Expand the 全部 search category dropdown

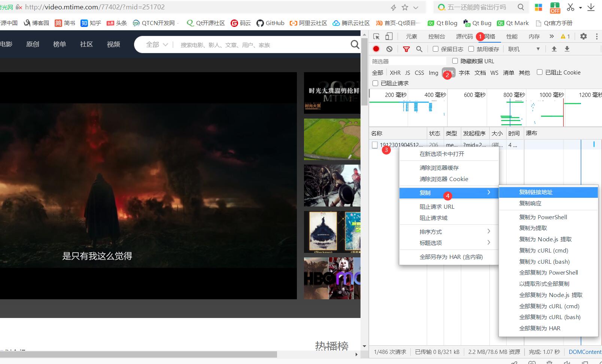tap(157, 45)
